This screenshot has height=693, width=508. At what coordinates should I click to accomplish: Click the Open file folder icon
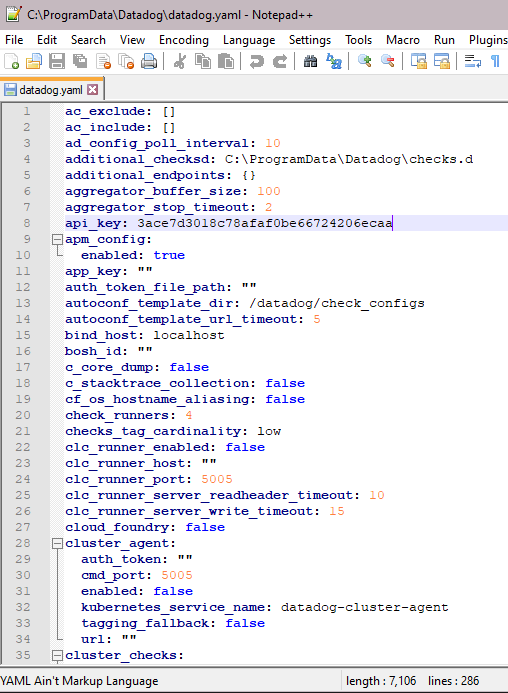34,61
